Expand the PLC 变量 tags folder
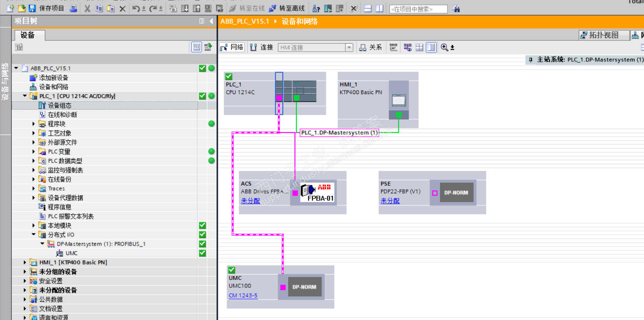 click(x=33, y=151)
